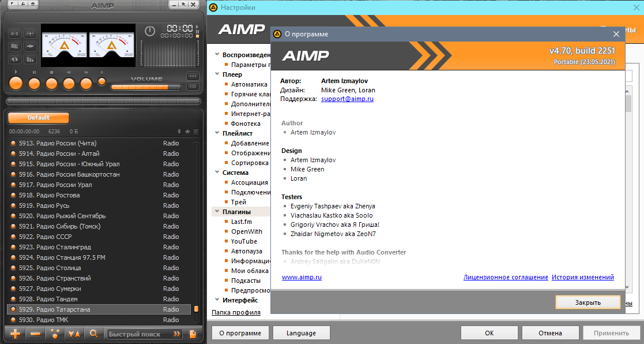Open Автоматика settings page
This screenshot has width=644, height=344.
pos(249,84)
